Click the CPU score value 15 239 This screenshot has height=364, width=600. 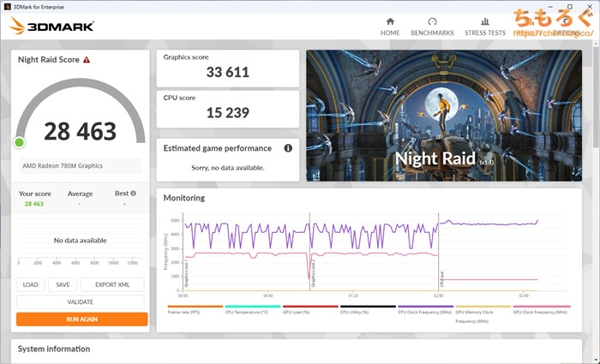click(228, 112)
